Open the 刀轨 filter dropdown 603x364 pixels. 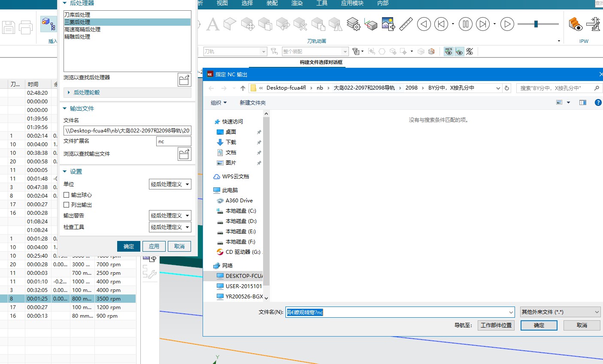click(235, 51)
